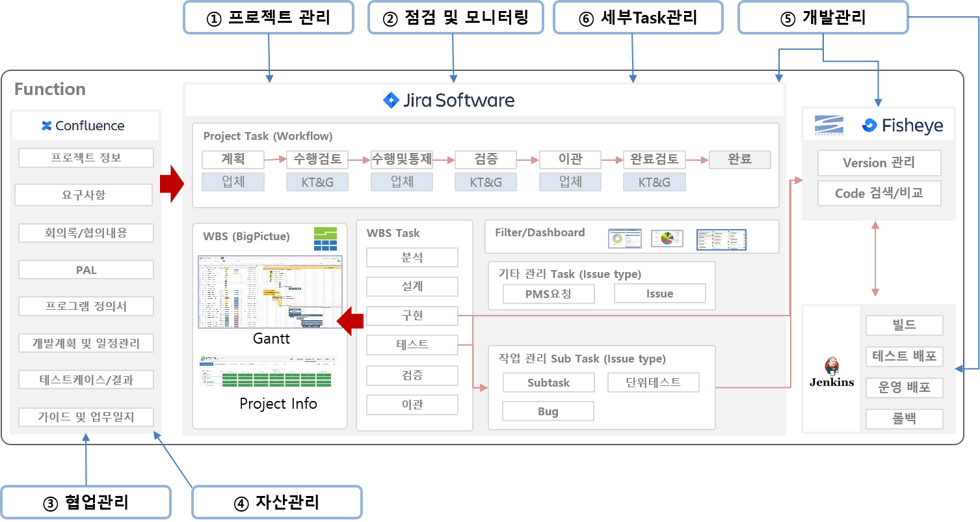This screenshot has width=980, height=522.
Task: Click the WBS (BigPictue) heading
Action: [246, 236]
